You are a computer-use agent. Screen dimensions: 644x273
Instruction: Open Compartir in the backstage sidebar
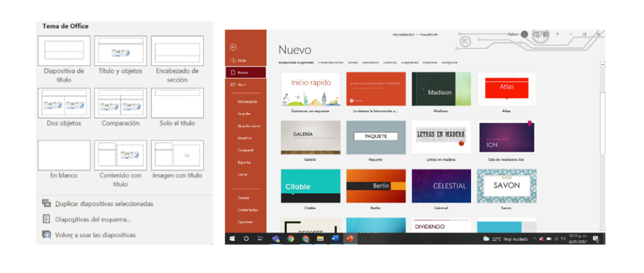point(246,150)
